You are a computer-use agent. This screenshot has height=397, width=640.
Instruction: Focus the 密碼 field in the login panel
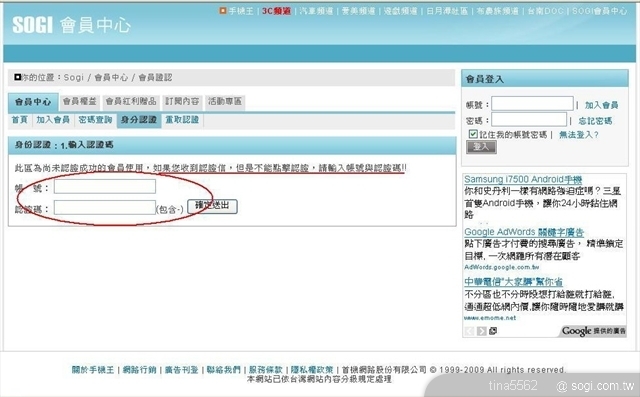coord(529,120)
